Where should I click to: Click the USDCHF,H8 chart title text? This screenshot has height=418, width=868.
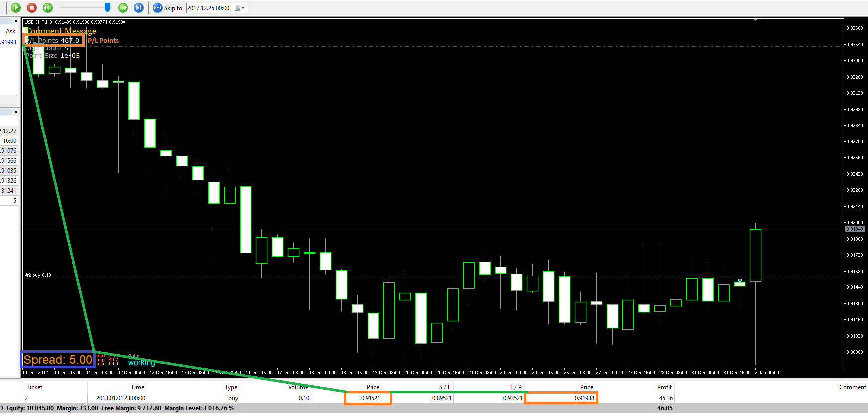coord(38,22)
